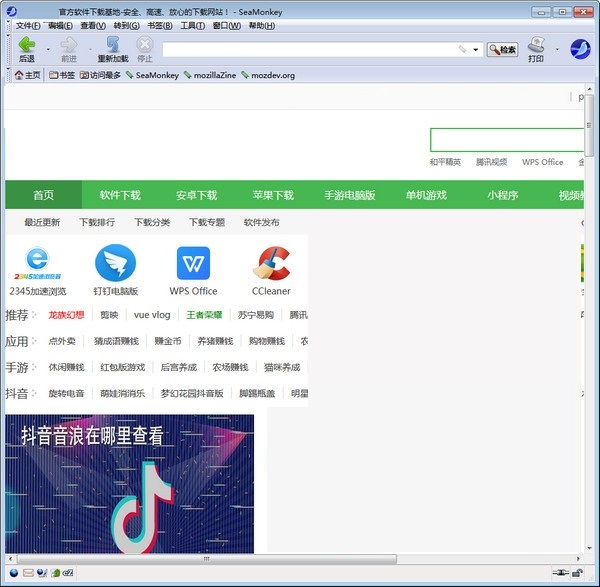The image size is (600, 587).
Task: Open Browser component icon in status bar
Action: pyautogui.click(x=13, y=573)
